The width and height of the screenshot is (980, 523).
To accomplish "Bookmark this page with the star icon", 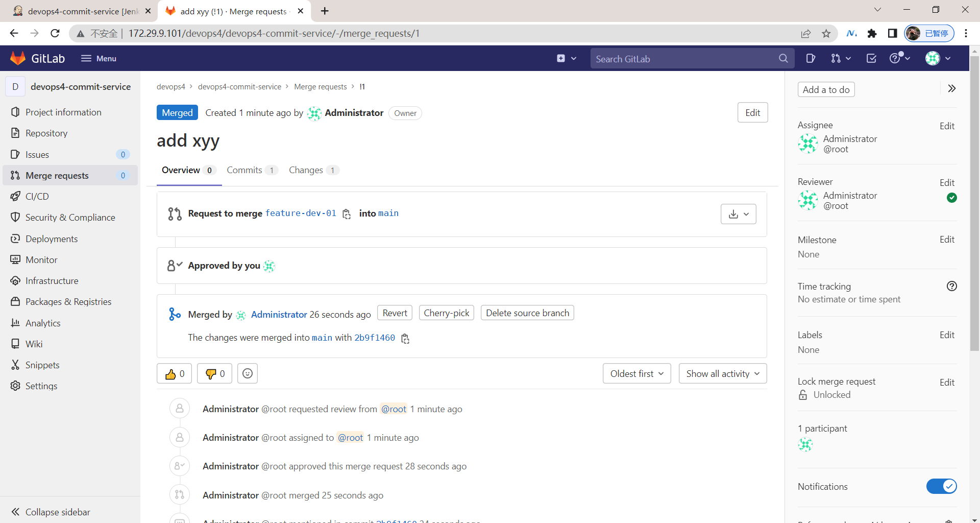I will tap(826, 33).
